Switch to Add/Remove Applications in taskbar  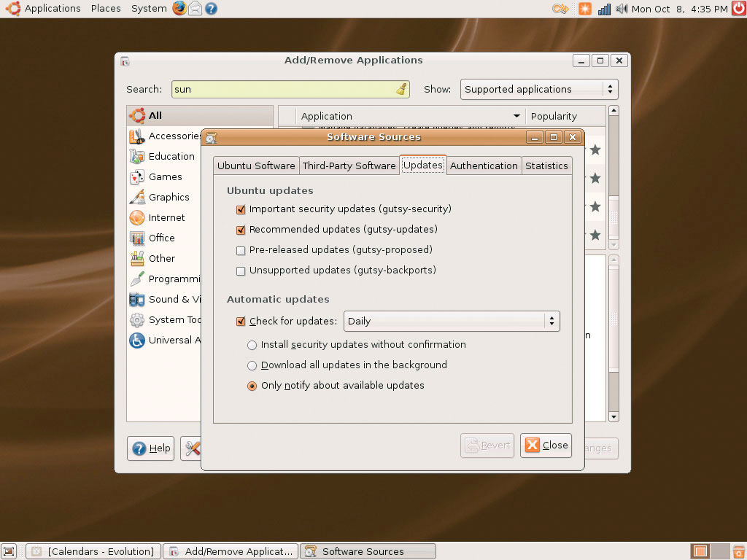pyautogui.click(x=231, y=551)
